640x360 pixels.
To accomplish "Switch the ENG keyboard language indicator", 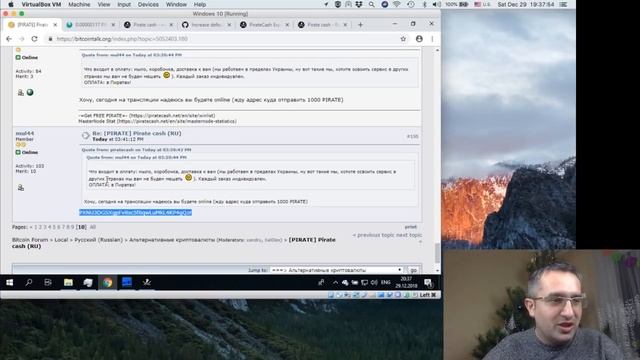I will coord(386,282).
